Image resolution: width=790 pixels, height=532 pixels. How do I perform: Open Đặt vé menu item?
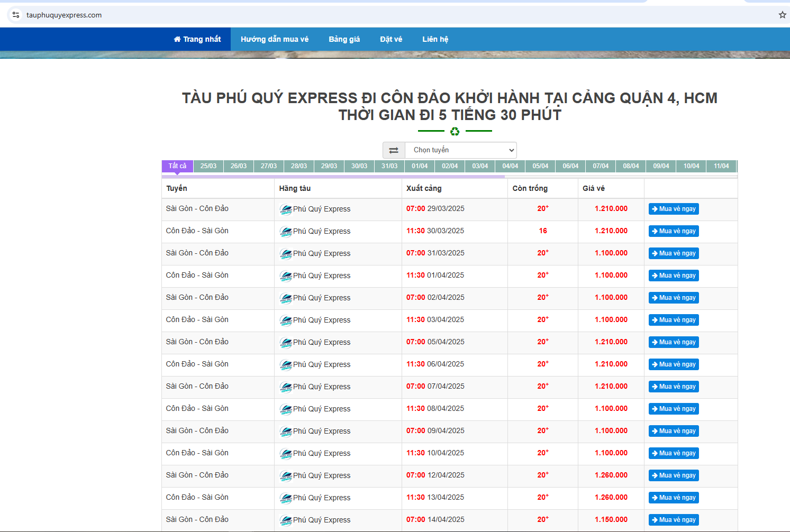pyautogui.click(x=391, y=39)
